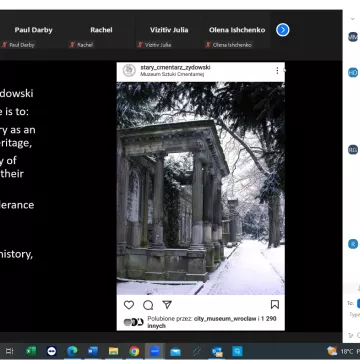This screenshot has height=360, width=360.
Task: Like the post with the heart icon
Action: (x=129, y=305)
